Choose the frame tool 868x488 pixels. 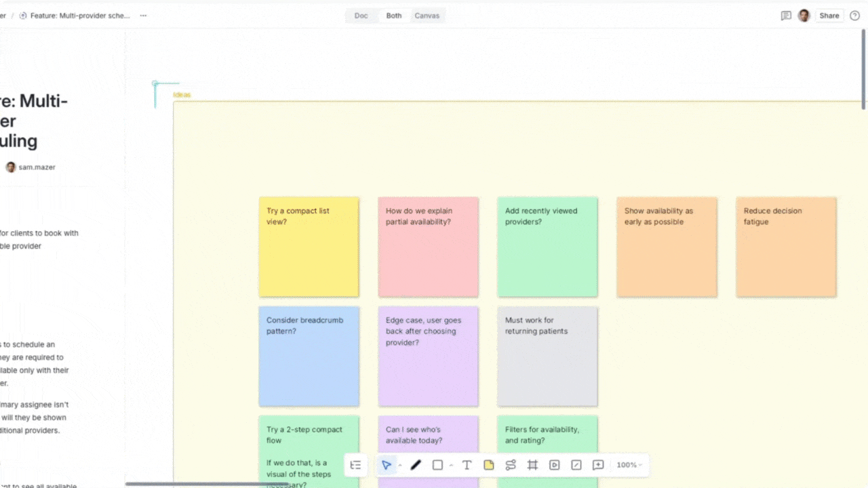tap(532, 465)
